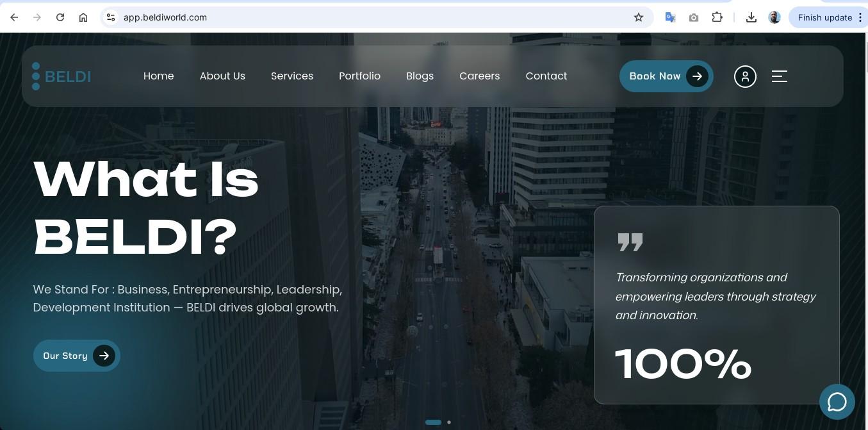Click the Our Story button
This screenshot has width=868, height=430.
tap(76, 356)
